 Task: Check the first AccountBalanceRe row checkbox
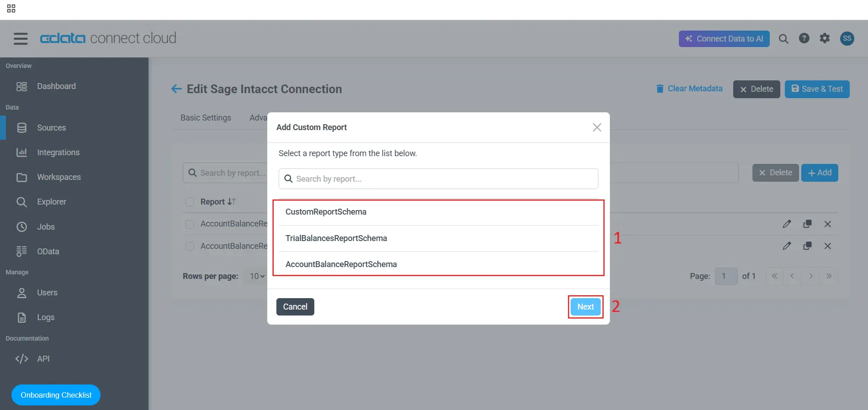coord(190,224)
